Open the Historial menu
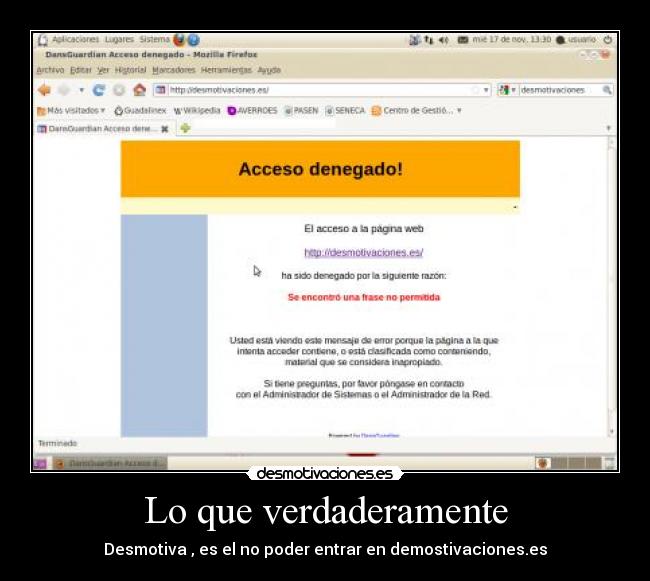The width and height of the screenshot is (650, 581). click(x=130, y=70)
